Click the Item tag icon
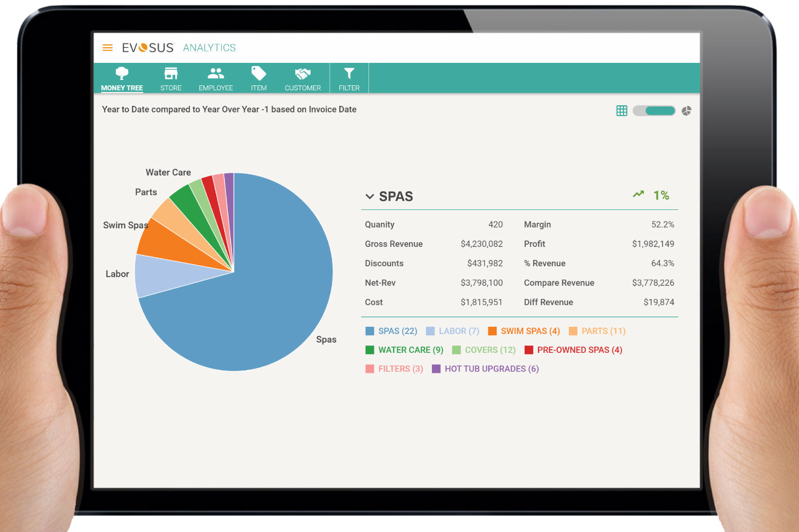 click(259, 74)
